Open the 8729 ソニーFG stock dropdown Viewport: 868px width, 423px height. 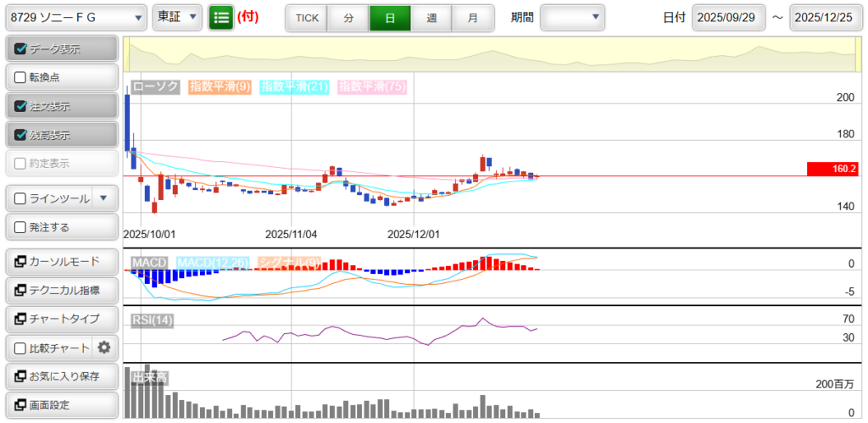coord(75,17)
